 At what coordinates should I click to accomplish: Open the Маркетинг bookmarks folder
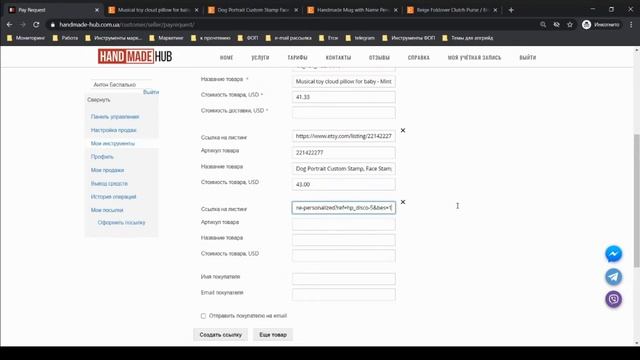[167, 38]
